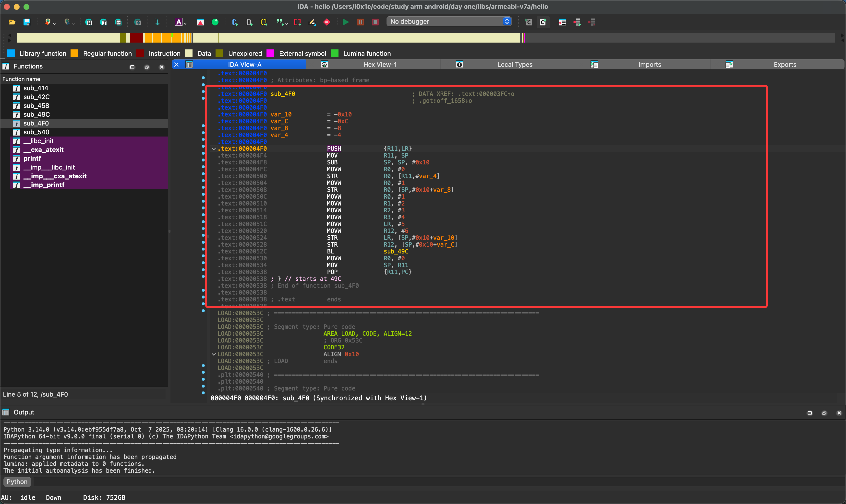Click the open file folder icon
Image resolution: width=846 pixels, height=504 pixels.
(x=12, y=22)
